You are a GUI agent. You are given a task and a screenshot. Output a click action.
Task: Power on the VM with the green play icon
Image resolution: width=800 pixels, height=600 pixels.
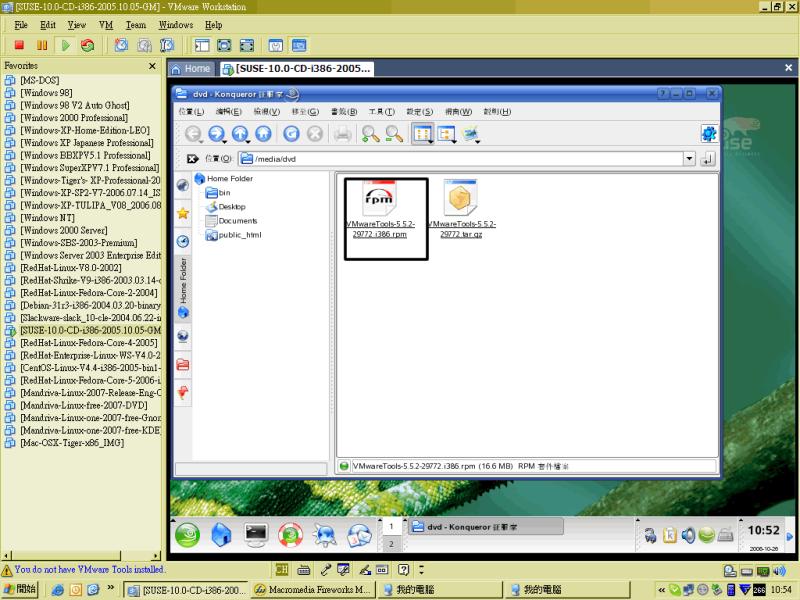pyautogui.click(x=65, y=45)
